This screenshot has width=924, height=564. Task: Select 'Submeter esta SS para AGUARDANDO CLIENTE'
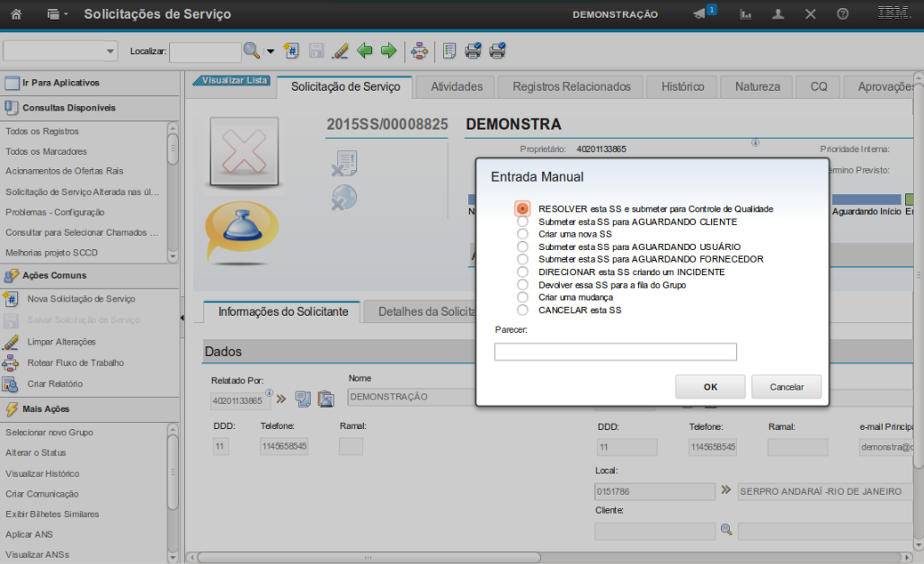[522, 221]
